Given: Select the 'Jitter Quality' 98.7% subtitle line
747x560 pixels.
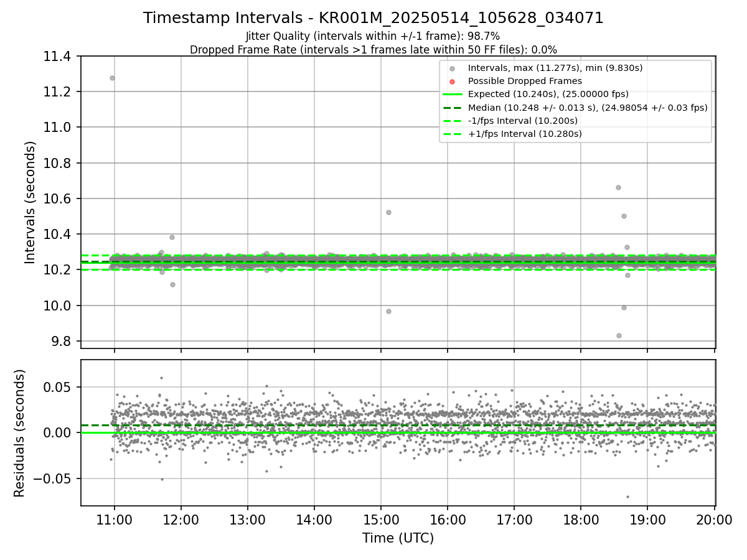Looking at the screenshot, I should pyautogui.click(x=373, y=36).
